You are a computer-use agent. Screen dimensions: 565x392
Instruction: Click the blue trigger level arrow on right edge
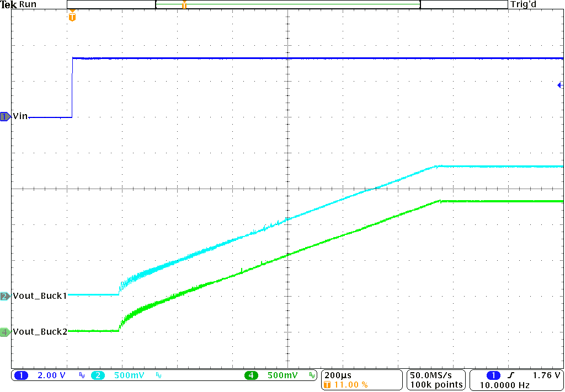[x=559, y=84]
